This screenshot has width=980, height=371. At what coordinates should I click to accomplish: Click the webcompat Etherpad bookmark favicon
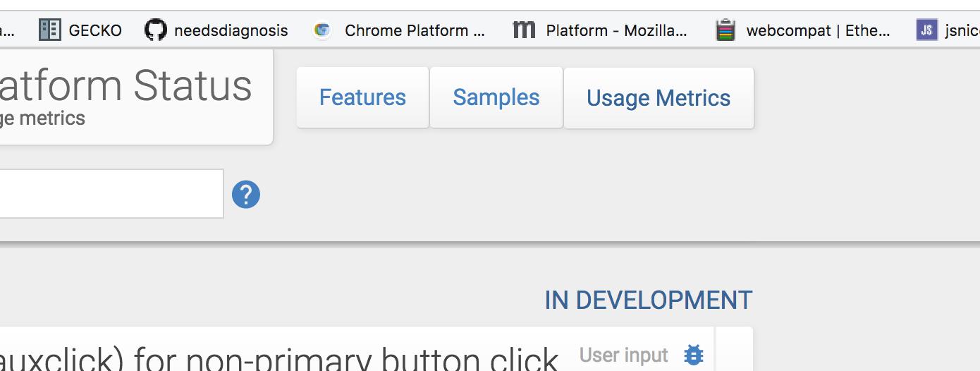pos(725,30)
